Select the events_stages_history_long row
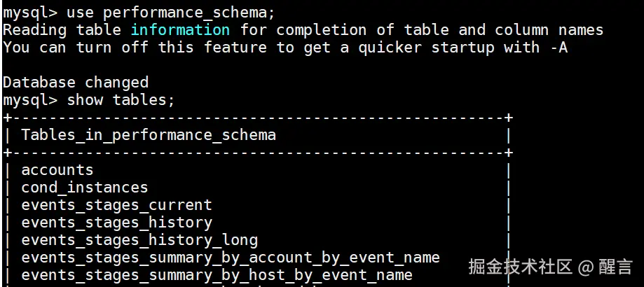This screenshot has height=287, width=644. (x=139, y=240)
